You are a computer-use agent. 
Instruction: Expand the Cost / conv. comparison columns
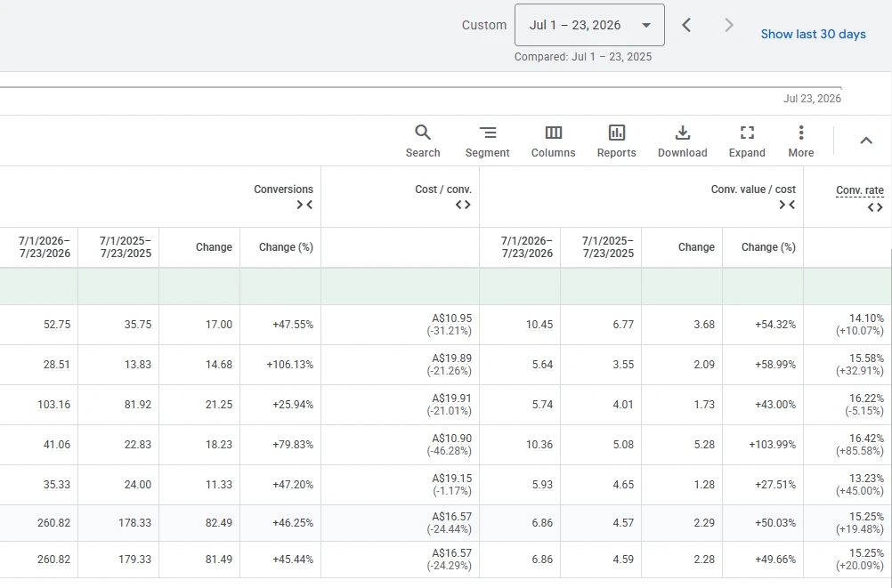(x=463, y=205)
